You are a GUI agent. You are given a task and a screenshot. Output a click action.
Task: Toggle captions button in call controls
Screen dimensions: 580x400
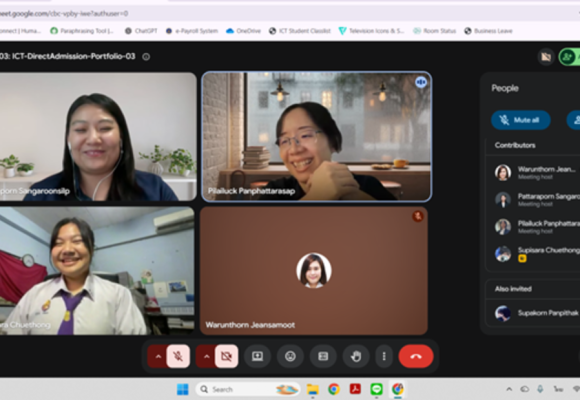323,356
